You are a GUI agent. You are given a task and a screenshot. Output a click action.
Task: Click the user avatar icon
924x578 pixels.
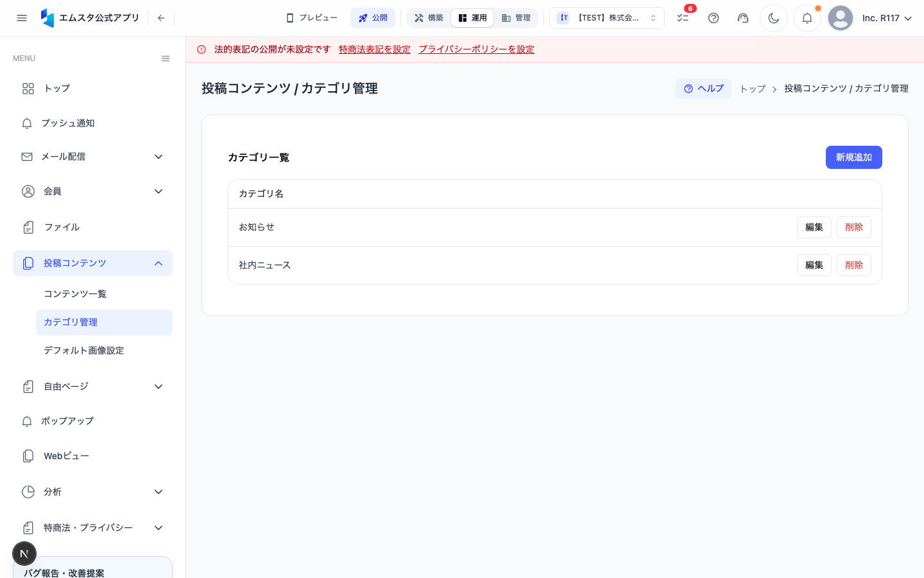[x=841, y=18]
